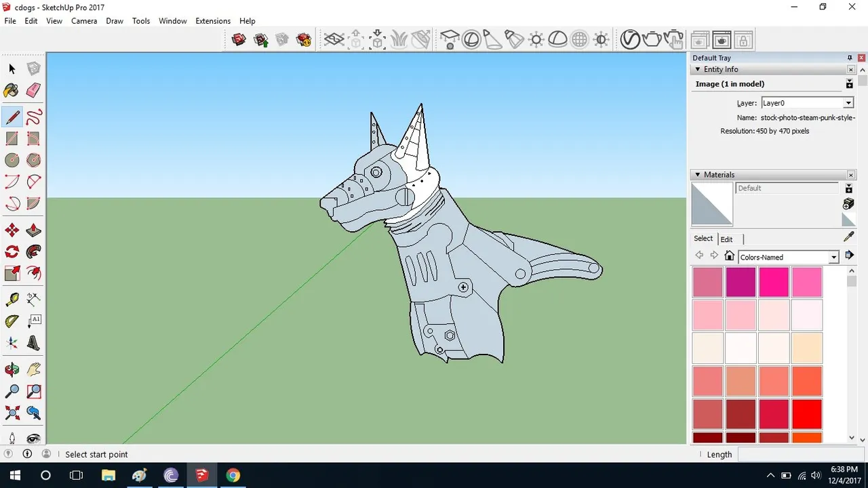Viewport: 868px width, 488px height.
Task: Open the materials Details arrow menu
Action: (849, 256)
